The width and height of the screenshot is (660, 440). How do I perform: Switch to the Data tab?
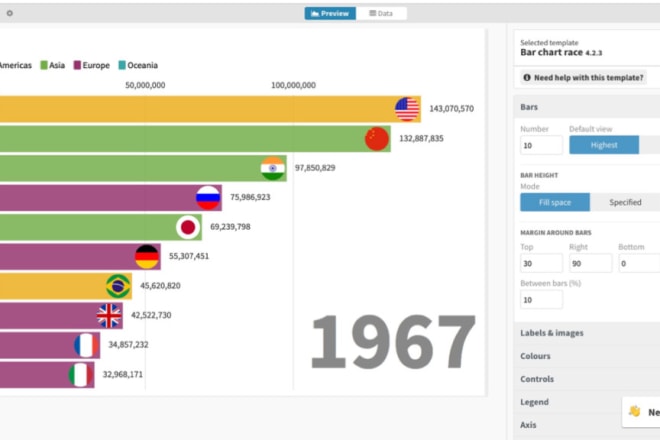coord(381,13)
